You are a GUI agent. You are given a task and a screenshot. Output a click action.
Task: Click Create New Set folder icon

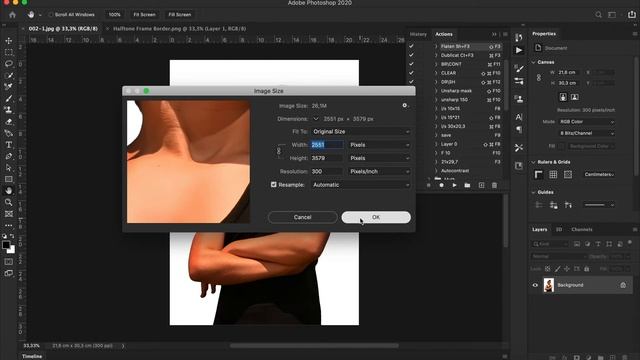pos(467,185)
